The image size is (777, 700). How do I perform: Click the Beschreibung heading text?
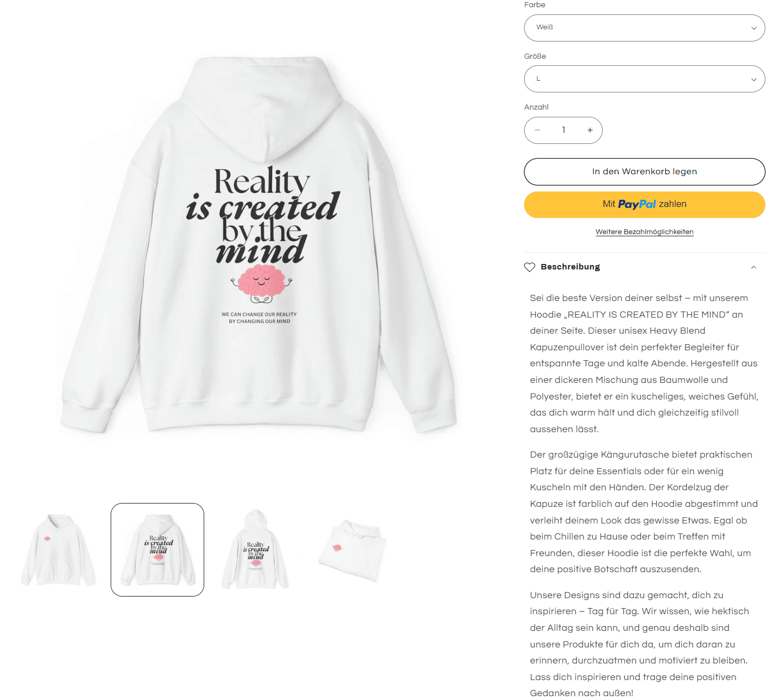[x=570, y=267]
